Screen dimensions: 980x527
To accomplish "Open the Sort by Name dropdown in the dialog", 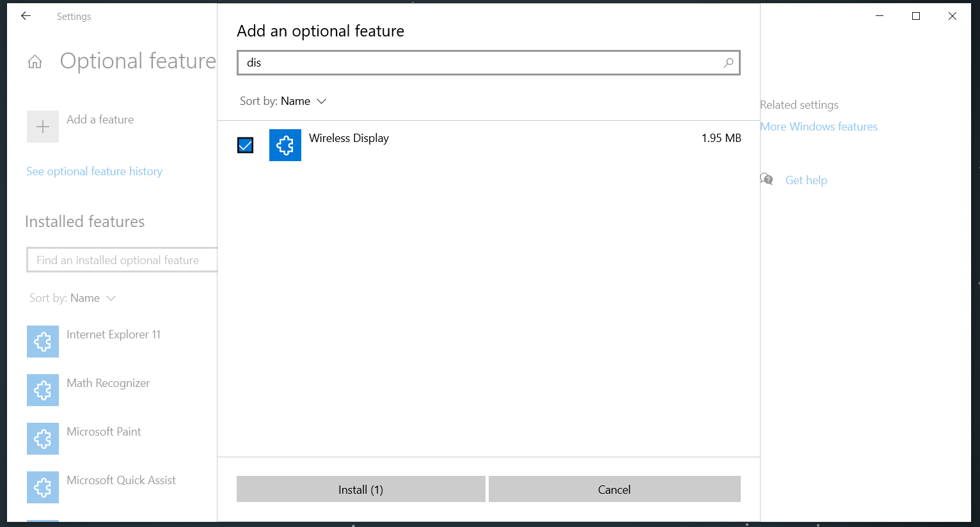I will click(283, 101).
